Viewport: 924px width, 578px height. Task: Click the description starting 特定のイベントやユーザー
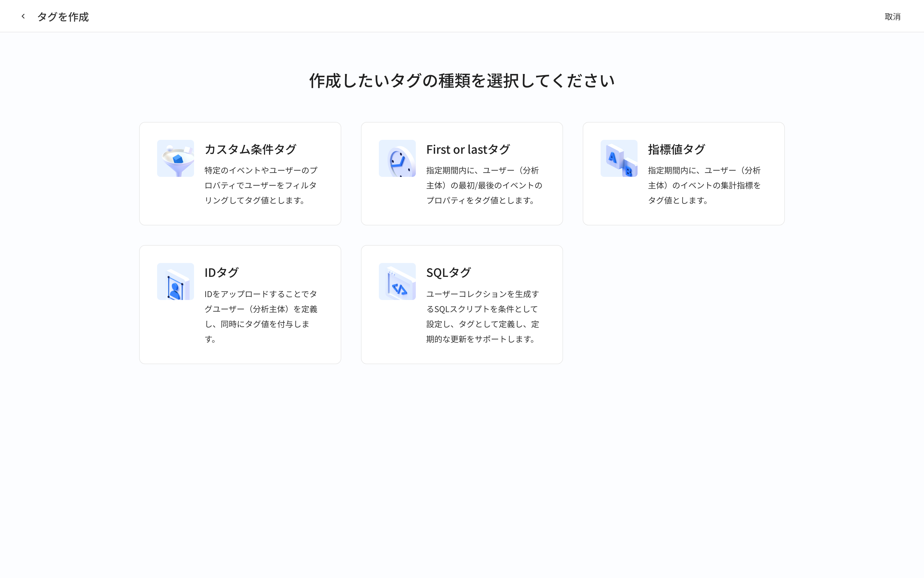pos(261,186)
